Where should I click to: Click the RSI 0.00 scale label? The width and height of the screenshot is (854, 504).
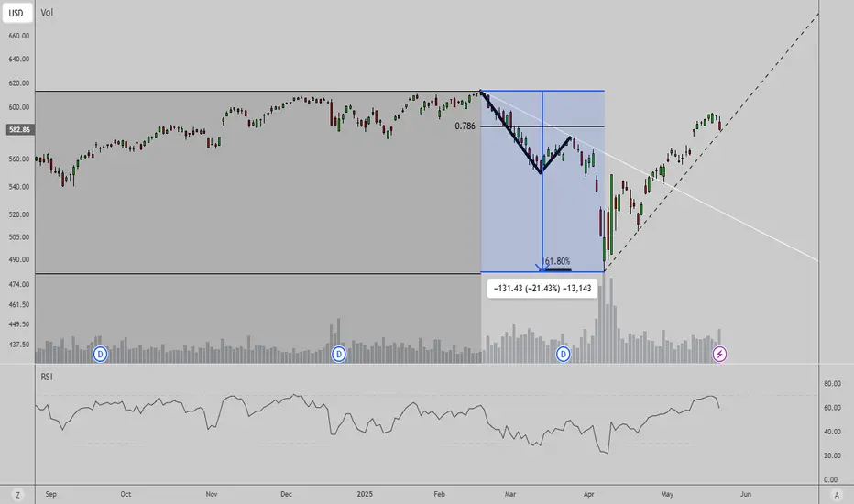[x=830, y=479]
